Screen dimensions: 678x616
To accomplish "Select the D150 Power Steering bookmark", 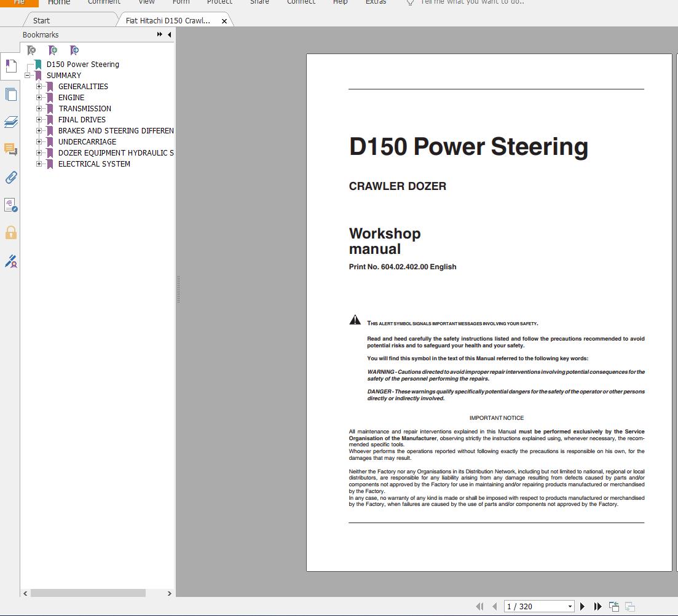I will click(82, 65).
